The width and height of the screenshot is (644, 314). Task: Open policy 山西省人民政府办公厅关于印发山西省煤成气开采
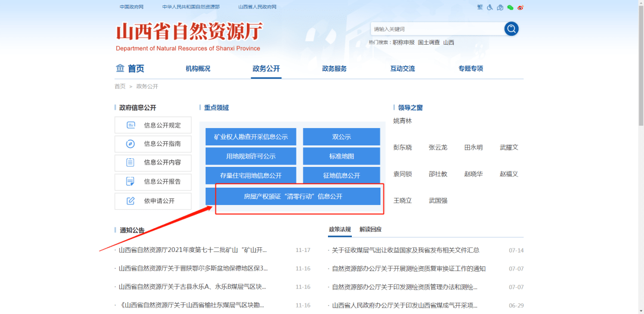405,306
